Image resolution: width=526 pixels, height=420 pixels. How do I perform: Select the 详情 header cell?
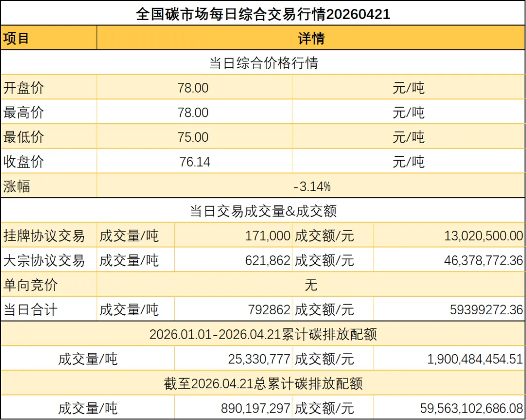311,38
